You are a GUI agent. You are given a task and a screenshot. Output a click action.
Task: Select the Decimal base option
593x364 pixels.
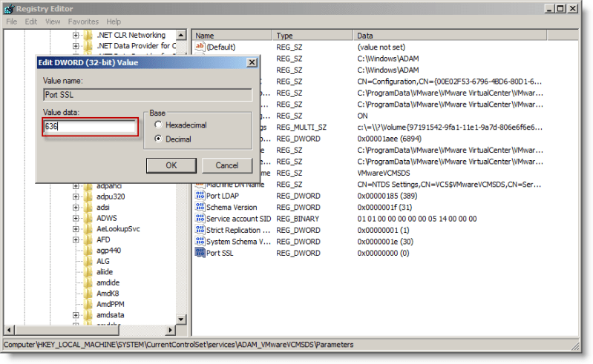coord(158,139)
